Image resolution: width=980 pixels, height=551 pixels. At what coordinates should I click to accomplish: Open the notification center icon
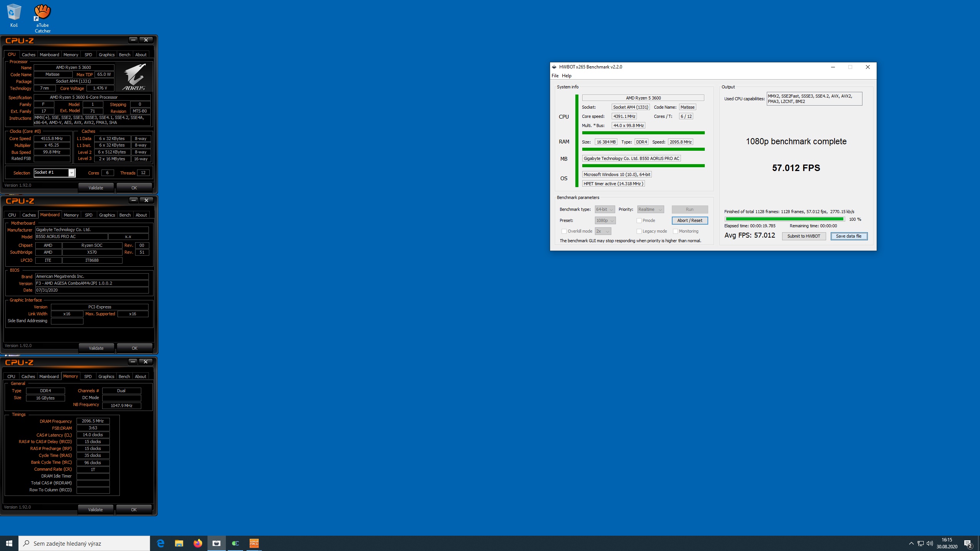[x=968, y=543]
